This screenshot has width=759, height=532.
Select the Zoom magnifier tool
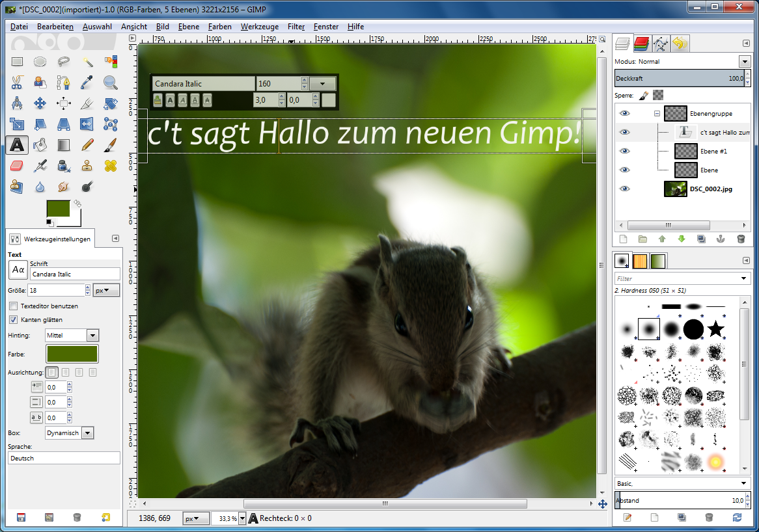tap(111, 82)
